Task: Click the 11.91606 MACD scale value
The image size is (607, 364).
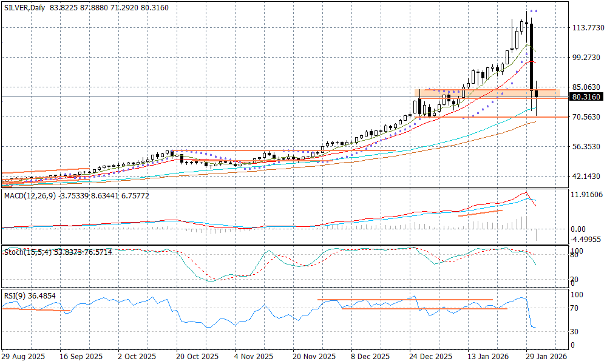Action: [588, 195]
